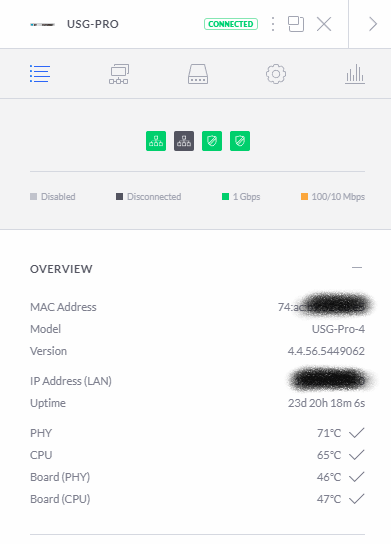The width and height of the screenshot is (391, 544).
Task: Select the disconnected dark LAN port icon
Action: (x=184, y=141)
